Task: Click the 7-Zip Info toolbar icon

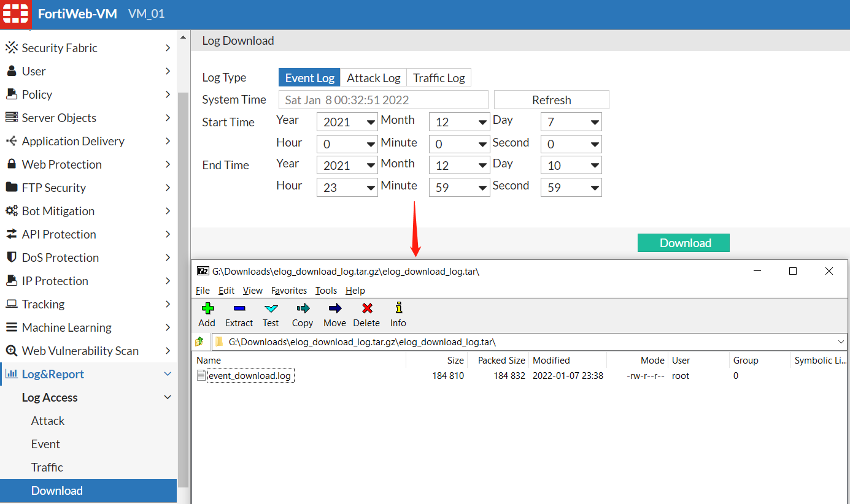Action: [x=398, y=308]
